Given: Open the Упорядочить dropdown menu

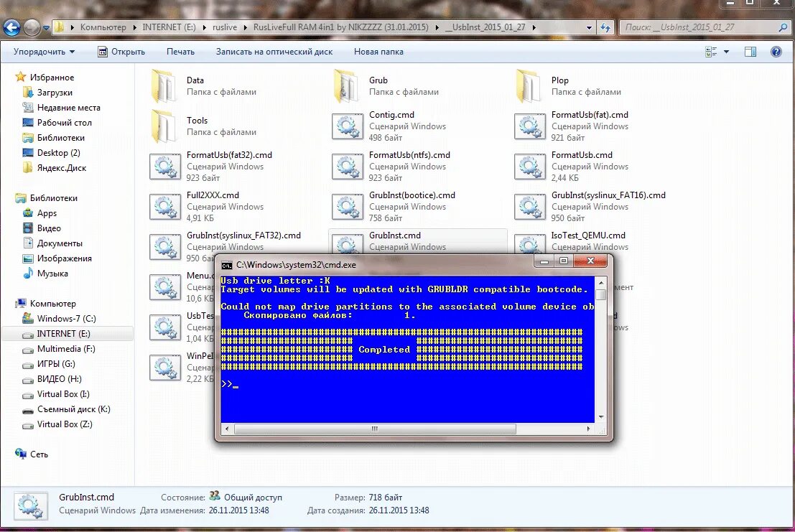Looking at the screenshot, I should (x=44, y=52).
